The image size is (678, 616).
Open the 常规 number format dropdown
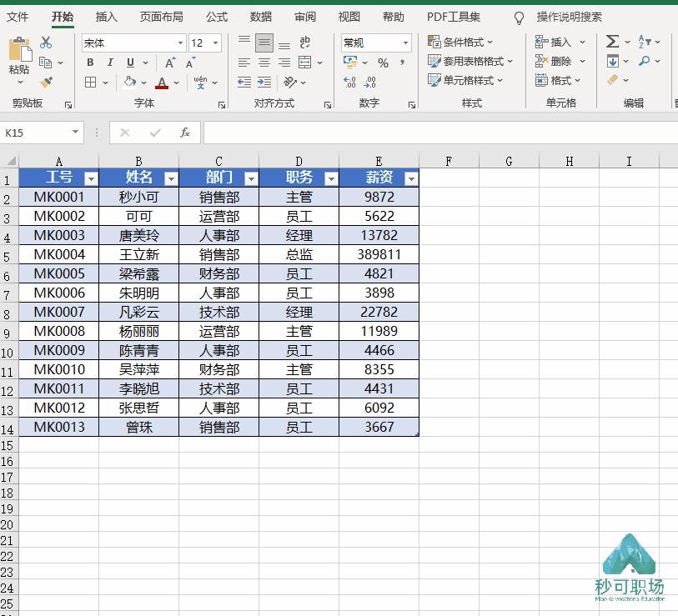point(405,43)
